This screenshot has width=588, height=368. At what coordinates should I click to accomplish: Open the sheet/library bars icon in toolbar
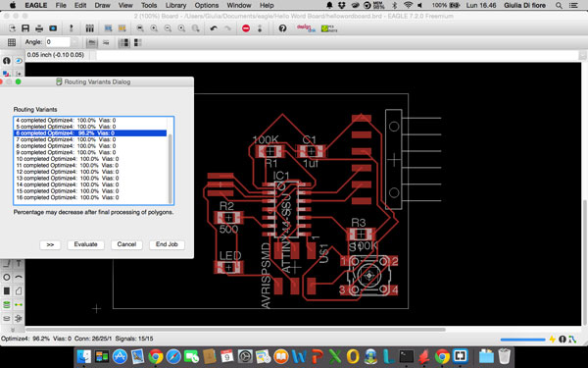(x=89, y=28)
